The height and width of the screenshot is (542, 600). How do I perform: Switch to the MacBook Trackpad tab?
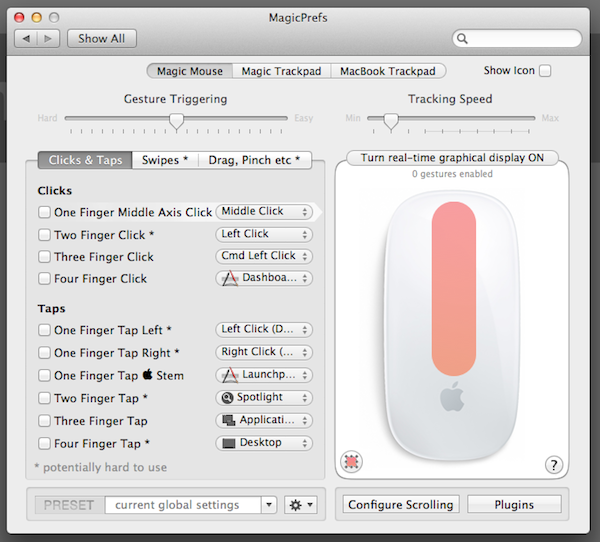388,71
